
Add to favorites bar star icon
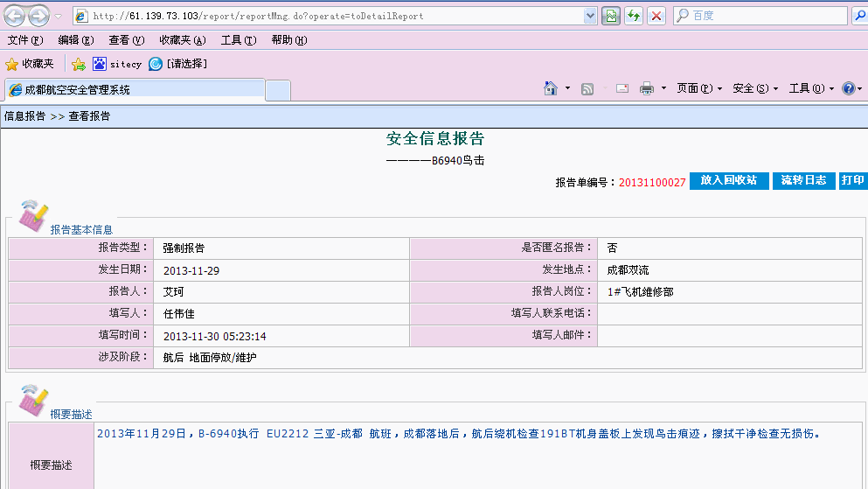(x=79, y=64)
